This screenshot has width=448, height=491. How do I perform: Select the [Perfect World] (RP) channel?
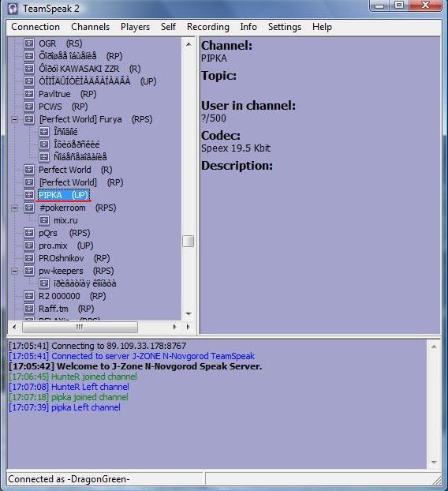point(81,182)
